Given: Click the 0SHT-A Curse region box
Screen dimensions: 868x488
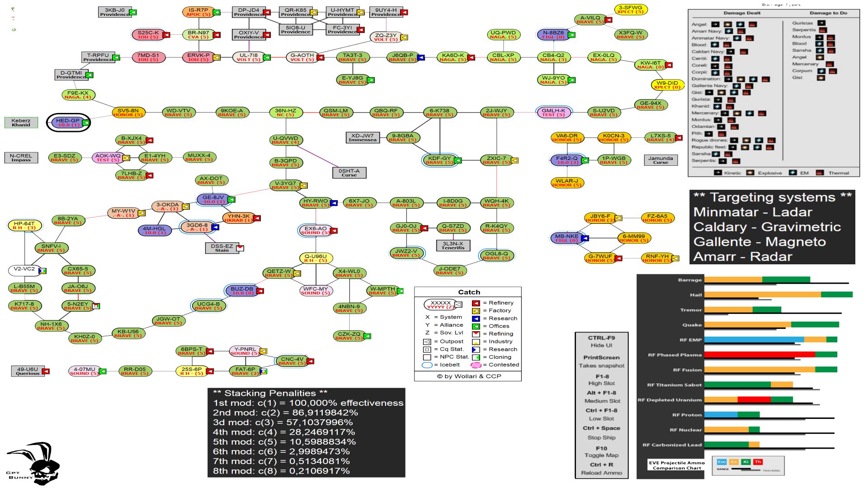Looking at the screenshot, I should coord(349,173).
